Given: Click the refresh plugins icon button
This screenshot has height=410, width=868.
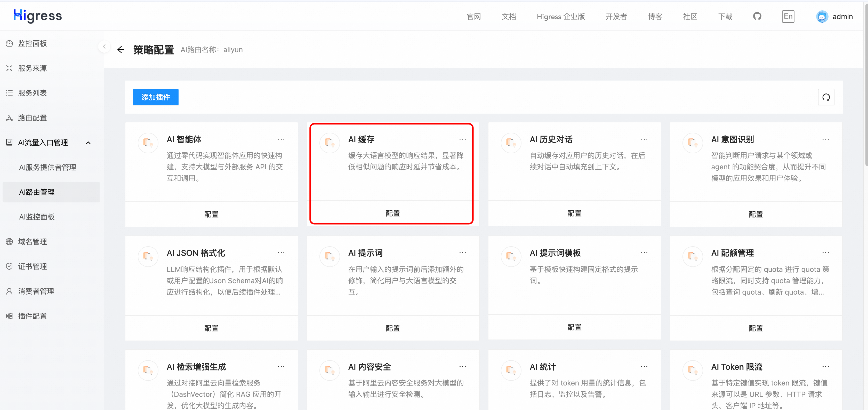Looking at the screenshot, I should pyautogui.click(x=826, y=97).
